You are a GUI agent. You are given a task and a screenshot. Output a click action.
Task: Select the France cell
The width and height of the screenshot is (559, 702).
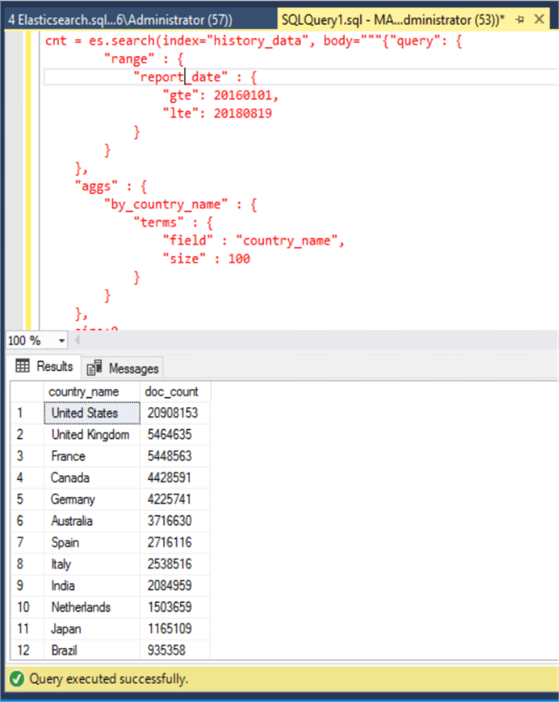tap(92, 456)
